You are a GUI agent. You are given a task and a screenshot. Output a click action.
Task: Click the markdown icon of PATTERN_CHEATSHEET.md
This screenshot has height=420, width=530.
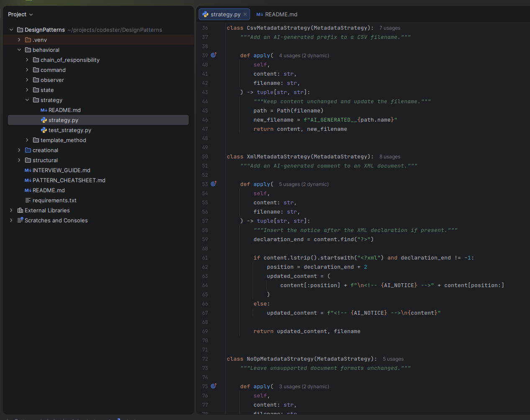(x=28, y=180)
